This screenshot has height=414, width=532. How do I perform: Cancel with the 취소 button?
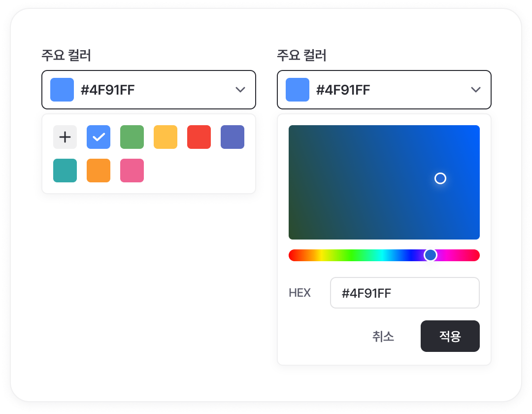pyautogui.click(x=383, y=336)
